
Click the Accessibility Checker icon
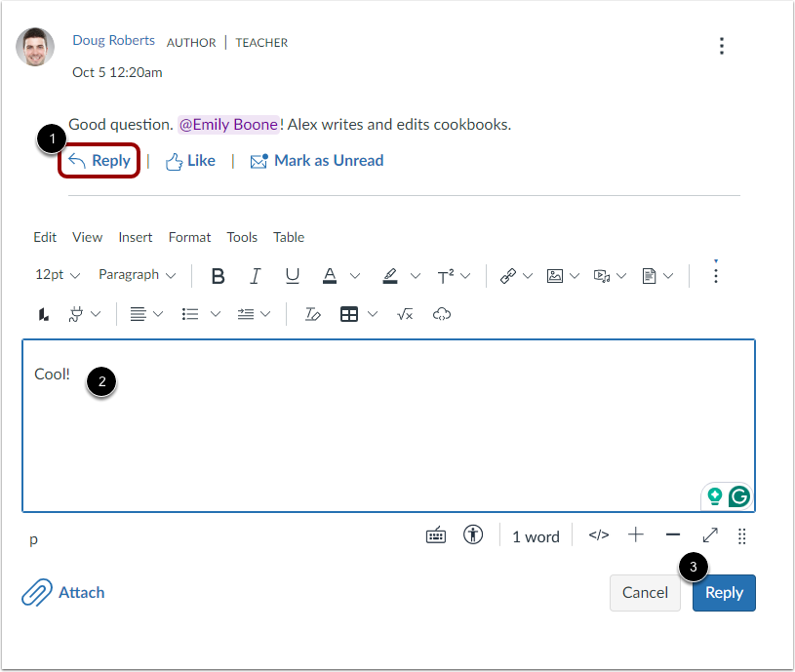pos(473,534)
